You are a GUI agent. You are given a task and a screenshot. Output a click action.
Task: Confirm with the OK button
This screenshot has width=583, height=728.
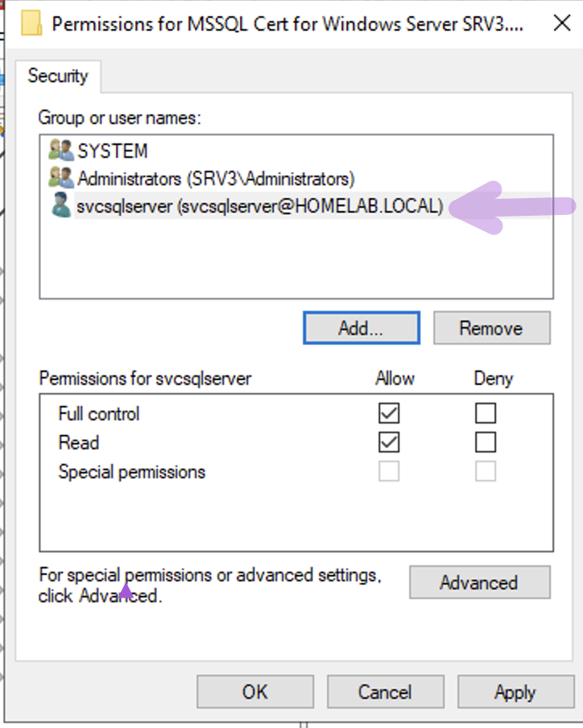254,692
